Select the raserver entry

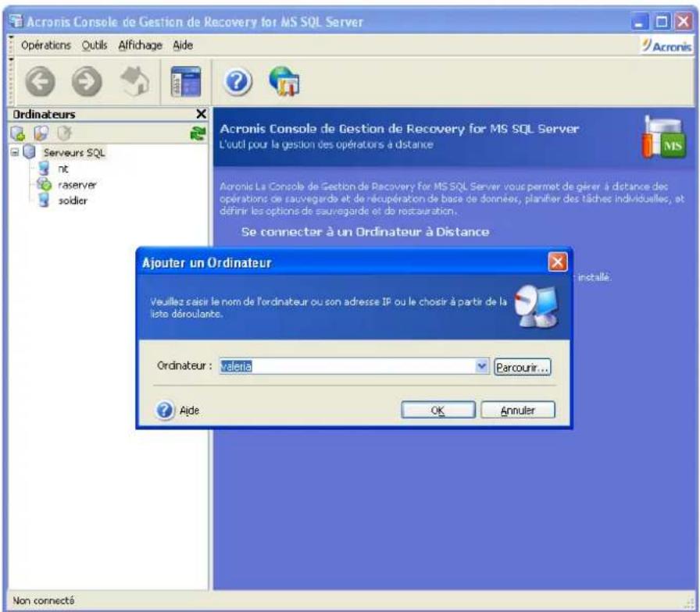click(x=77, y=185)
